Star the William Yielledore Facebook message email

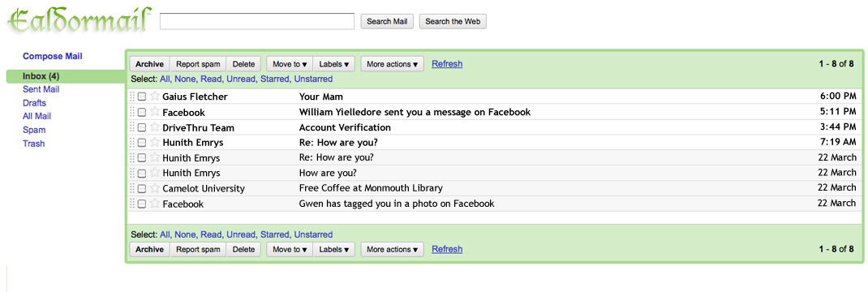coord(155,112)
